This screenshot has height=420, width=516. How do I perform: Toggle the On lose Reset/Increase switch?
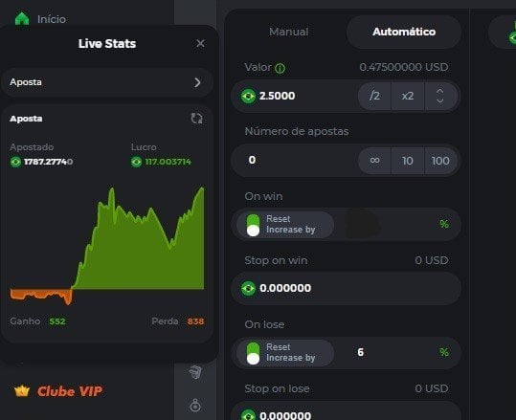253,353
